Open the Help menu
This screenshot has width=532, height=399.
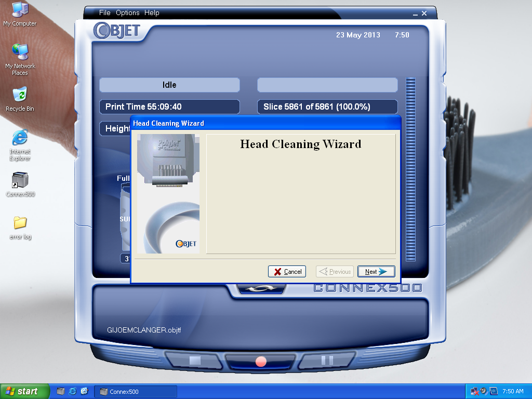(152, 13)
